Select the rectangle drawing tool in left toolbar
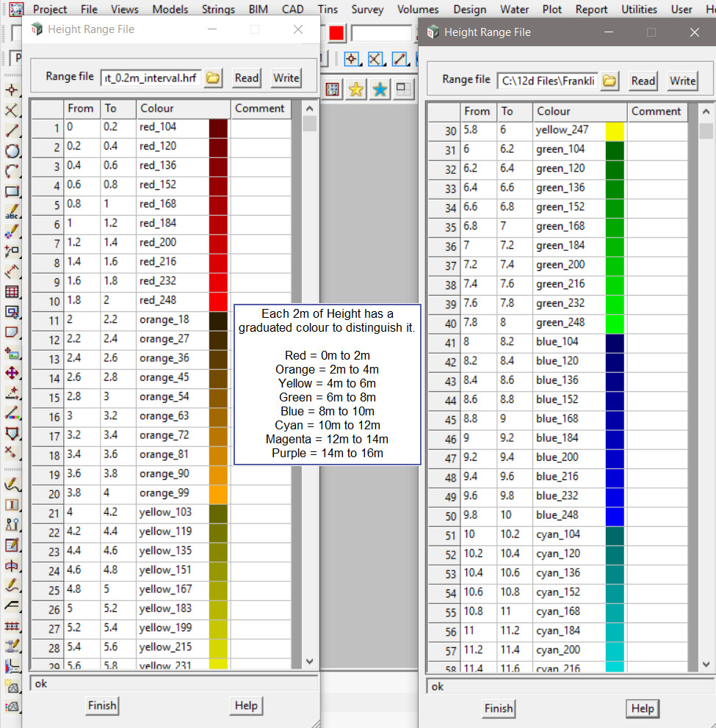 [12, 192]
